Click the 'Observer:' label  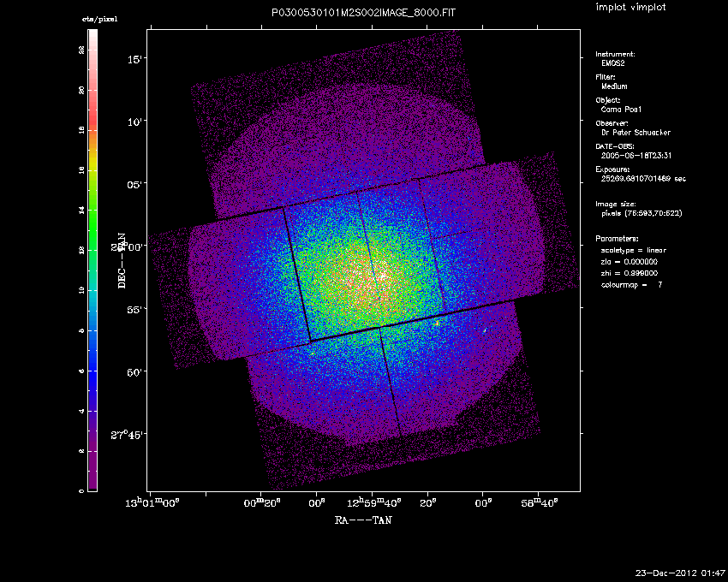612,123
